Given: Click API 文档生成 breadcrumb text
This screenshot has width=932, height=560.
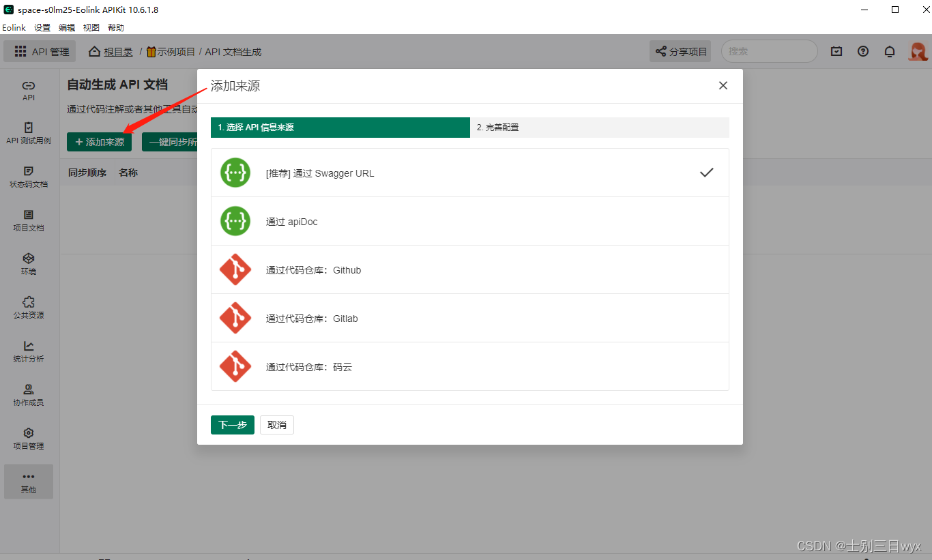Looking at the screenshot, I should 233,52.
